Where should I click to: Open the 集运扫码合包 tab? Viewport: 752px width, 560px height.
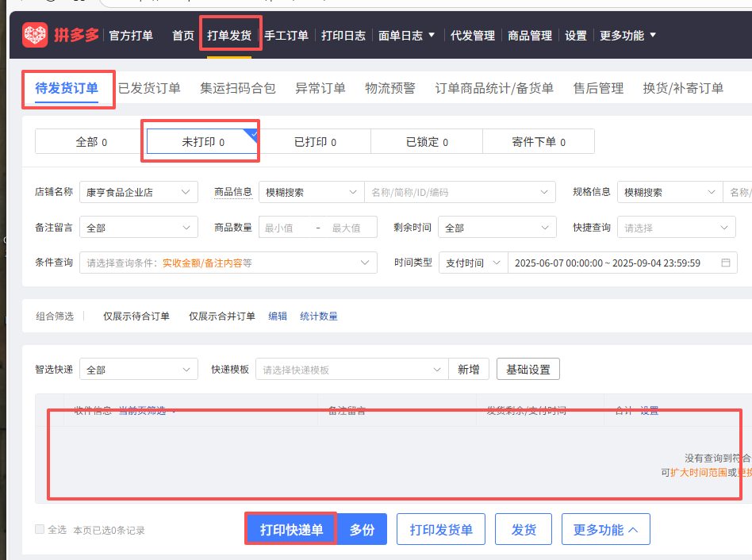tap(238, 88)
